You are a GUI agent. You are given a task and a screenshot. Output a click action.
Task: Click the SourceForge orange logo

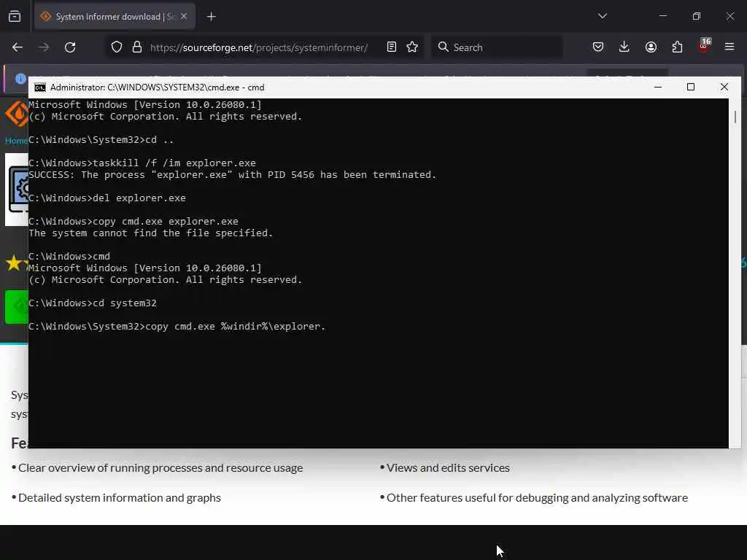pos(17,114)
